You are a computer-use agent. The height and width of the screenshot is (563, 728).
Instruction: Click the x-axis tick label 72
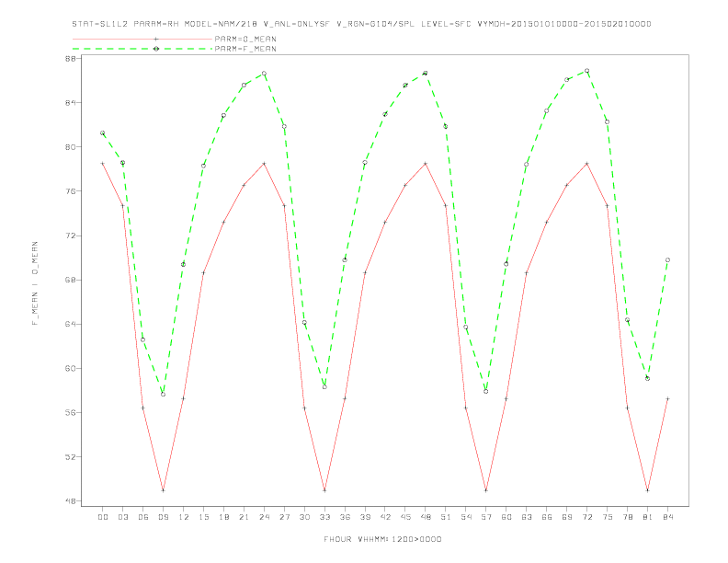click(586, 517)
